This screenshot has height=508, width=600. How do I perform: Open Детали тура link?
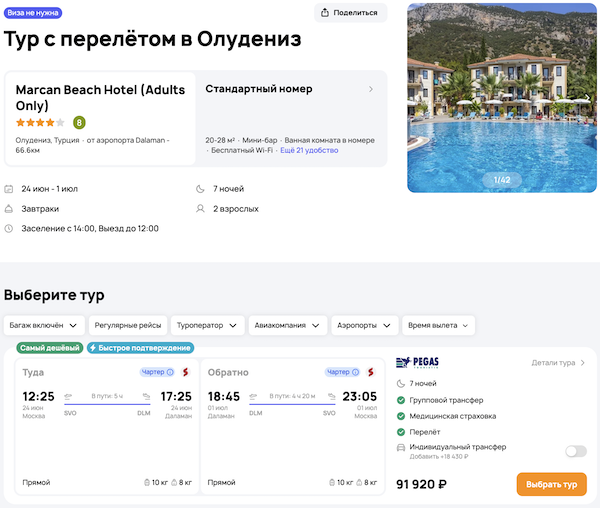point(559,363)
